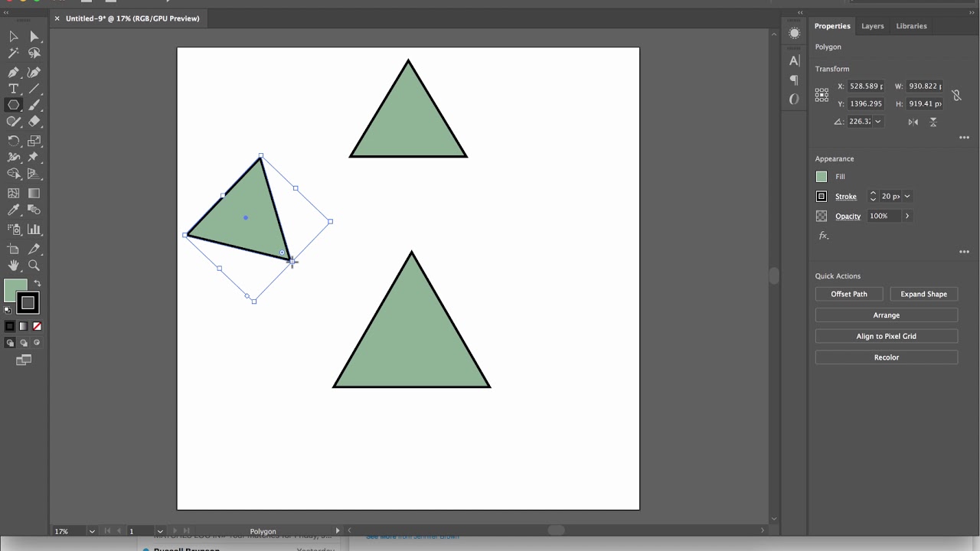The image size is (980, 551).
Task: Select the Column Graph tool
Action: (34, 229)
